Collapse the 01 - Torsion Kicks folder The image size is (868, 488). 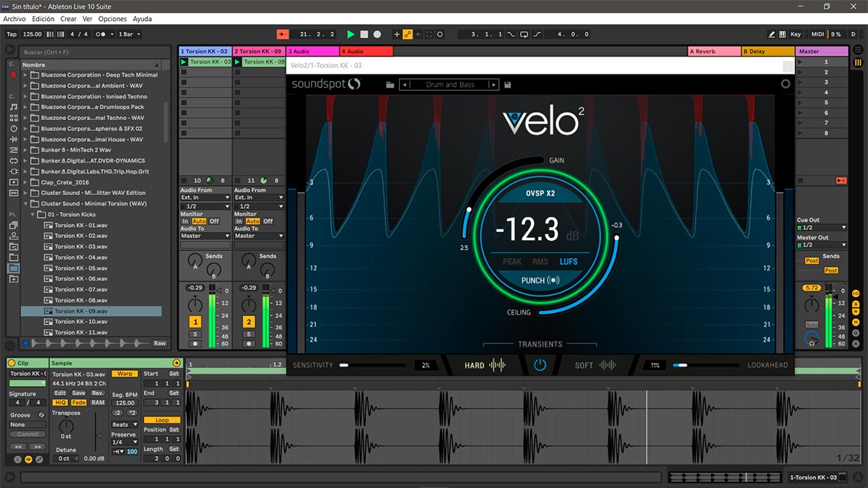pyautogui.click(x=33, y=215)
